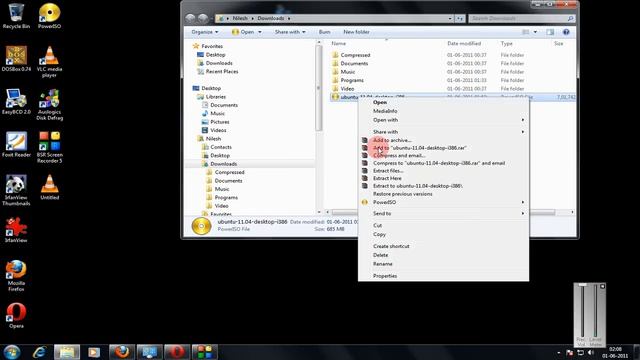Viewport: 640px width, 360px height.
Task: Switch to the Windows Explorer taskbar button
Action: pyautogui.click(x=67, y=352)
